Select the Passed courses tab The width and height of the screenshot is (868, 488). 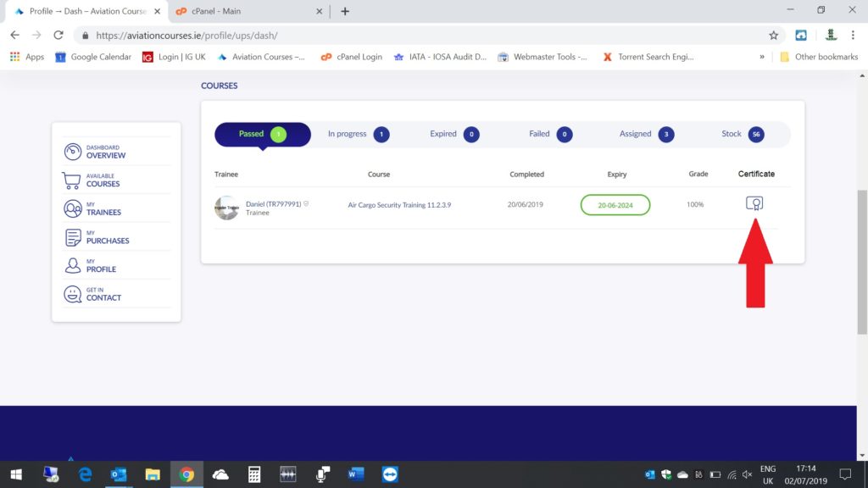[x=262, y=134]
